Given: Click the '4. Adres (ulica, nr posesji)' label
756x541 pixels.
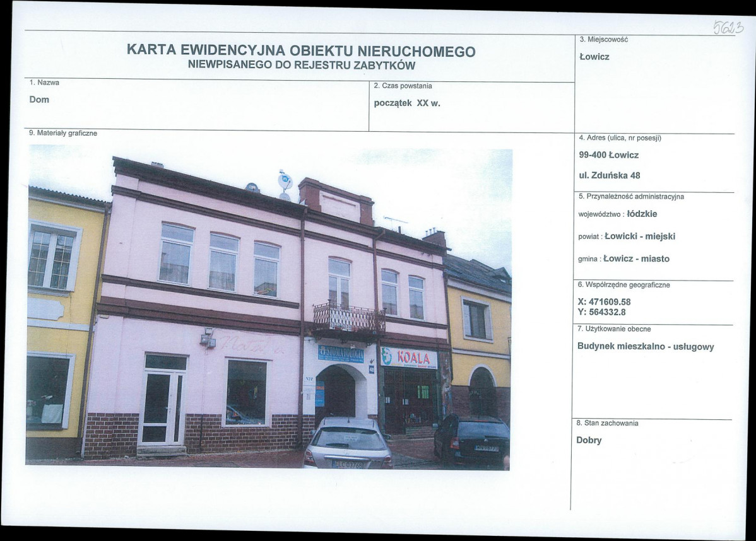Looking at the screenshot, I should point(620,138).
